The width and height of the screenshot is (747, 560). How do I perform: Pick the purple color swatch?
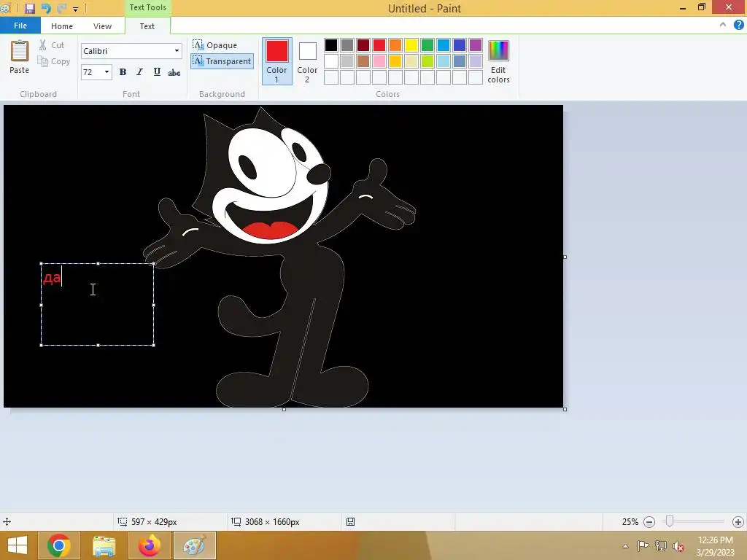[476, 45]
